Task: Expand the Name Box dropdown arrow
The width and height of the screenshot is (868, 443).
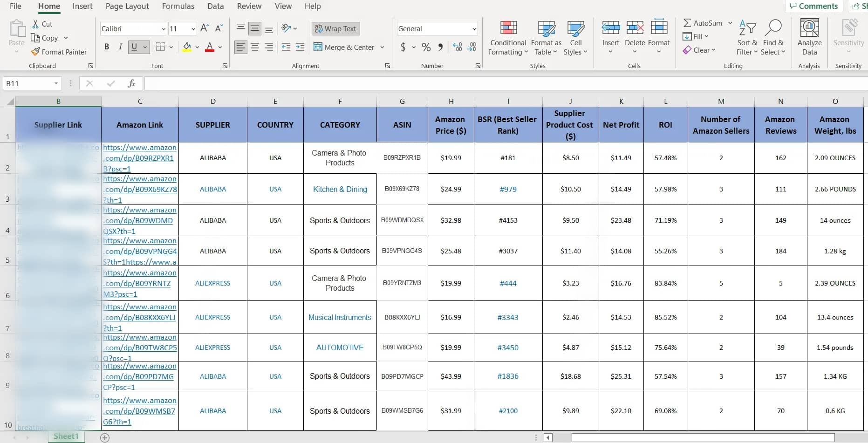Action: [x=56, y=83]
